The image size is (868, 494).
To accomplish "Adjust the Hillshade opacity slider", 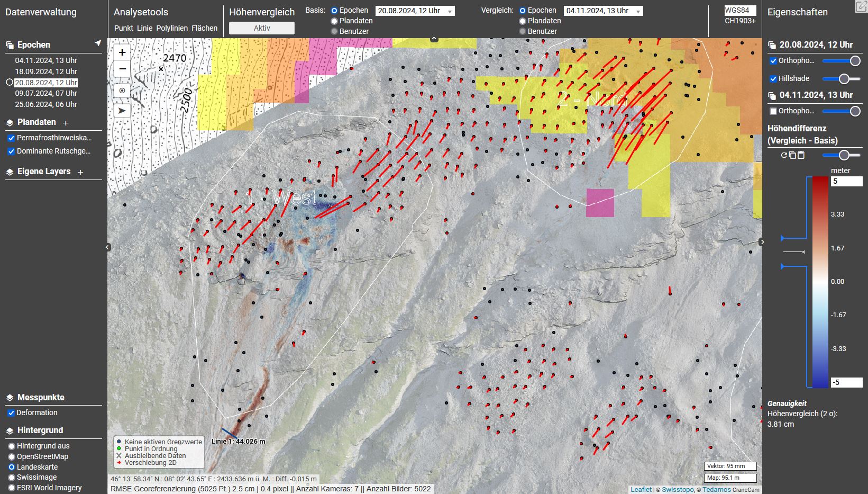I will pos(844,79).
